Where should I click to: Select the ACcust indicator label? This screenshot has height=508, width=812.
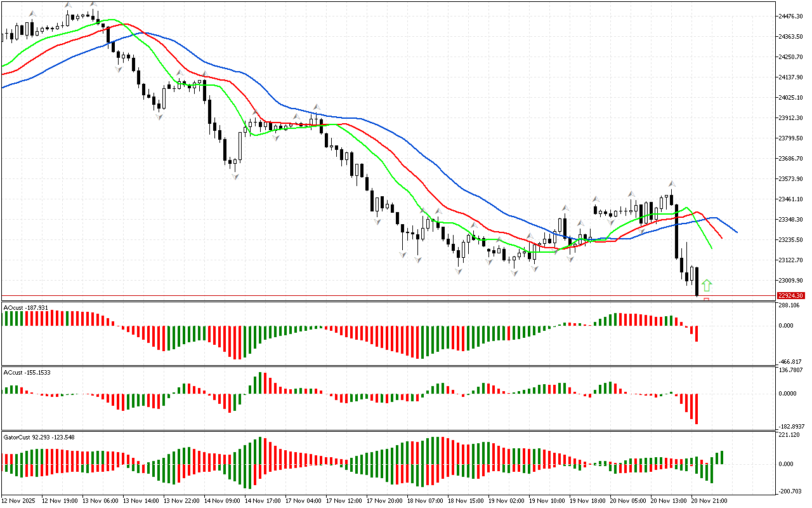[x=27, y=371]
